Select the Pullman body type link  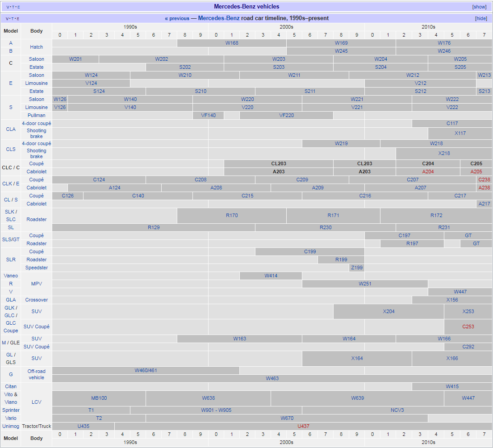[37, 115]
